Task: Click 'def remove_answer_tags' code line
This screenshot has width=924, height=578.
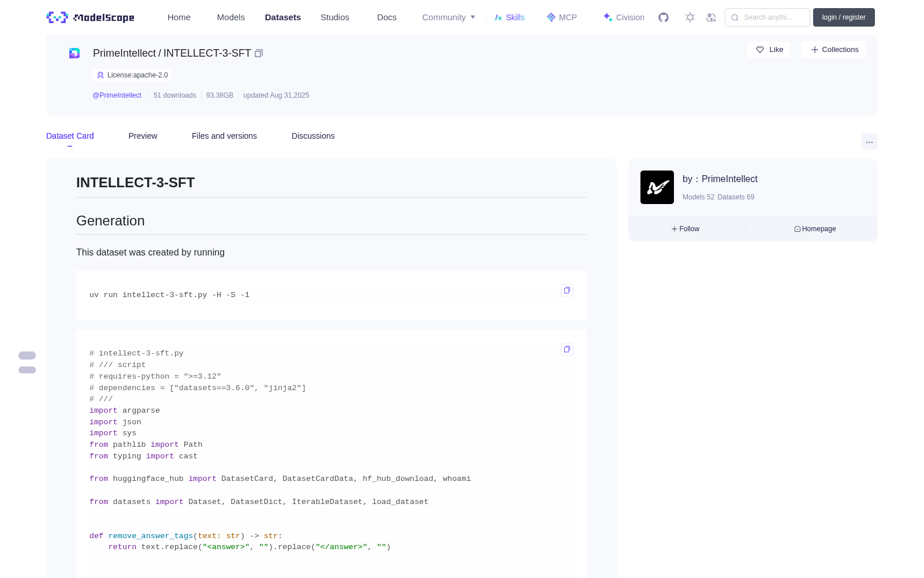Action: tap(186, 536)
